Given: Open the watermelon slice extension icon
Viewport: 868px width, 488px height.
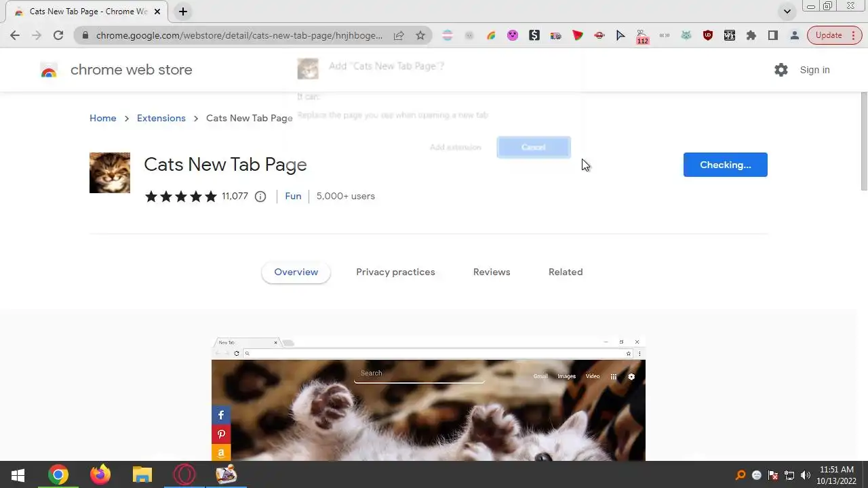Looking at the screenshot, I should click(x=578, y=35).
